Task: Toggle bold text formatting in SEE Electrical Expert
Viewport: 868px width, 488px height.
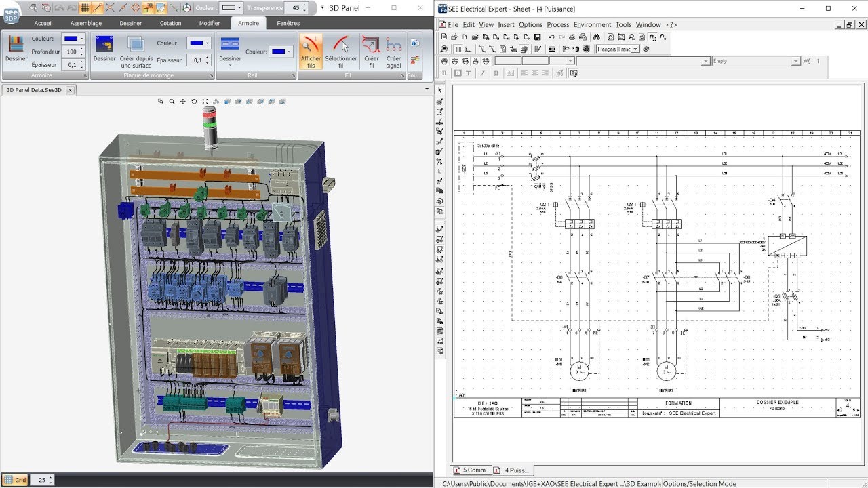Action: (443, 72)
